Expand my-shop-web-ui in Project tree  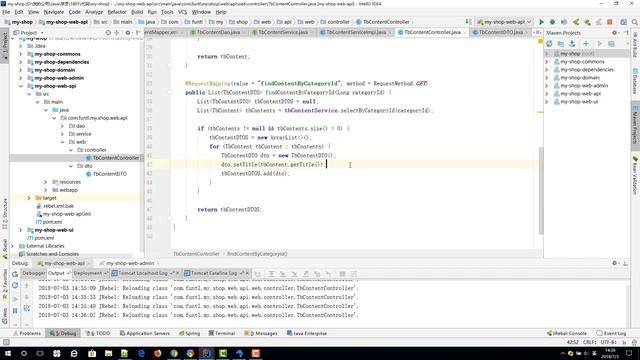click(x=20, y=230)
